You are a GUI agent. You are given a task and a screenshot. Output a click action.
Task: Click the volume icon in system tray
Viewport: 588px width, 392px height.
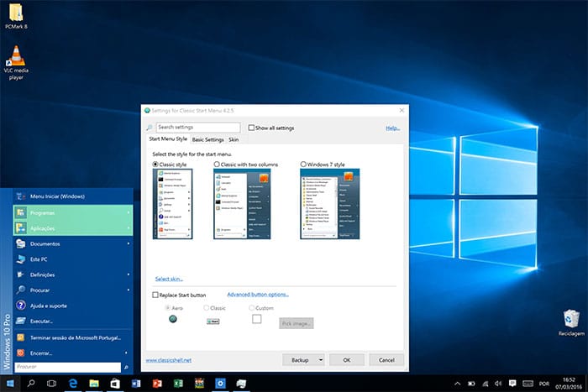click(498, 384)
